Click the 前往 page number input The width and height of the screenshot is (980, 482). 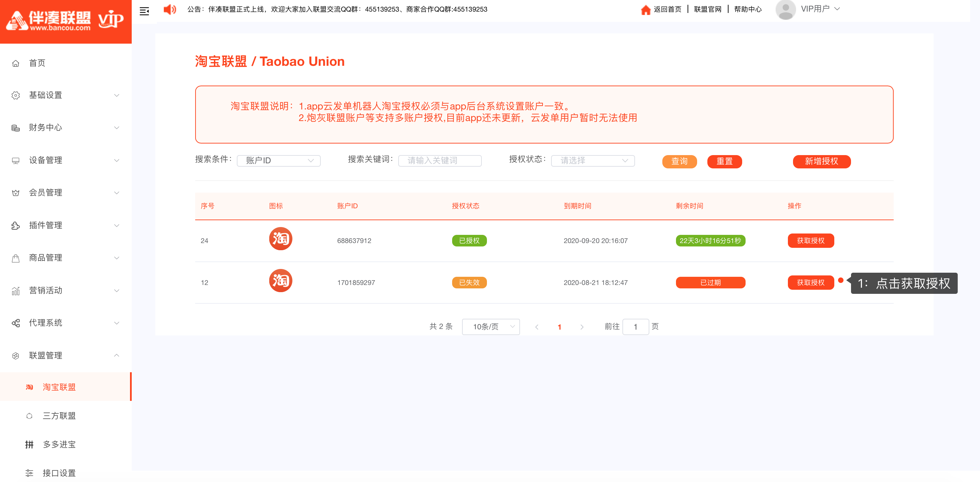point(636,327)
